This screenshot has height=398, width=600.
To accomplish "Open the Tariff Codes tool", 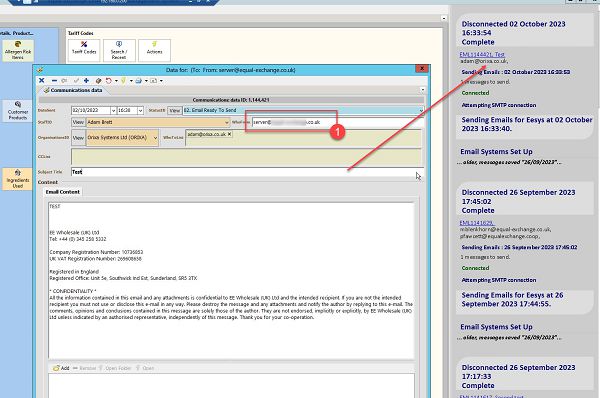I will [84, 50].
